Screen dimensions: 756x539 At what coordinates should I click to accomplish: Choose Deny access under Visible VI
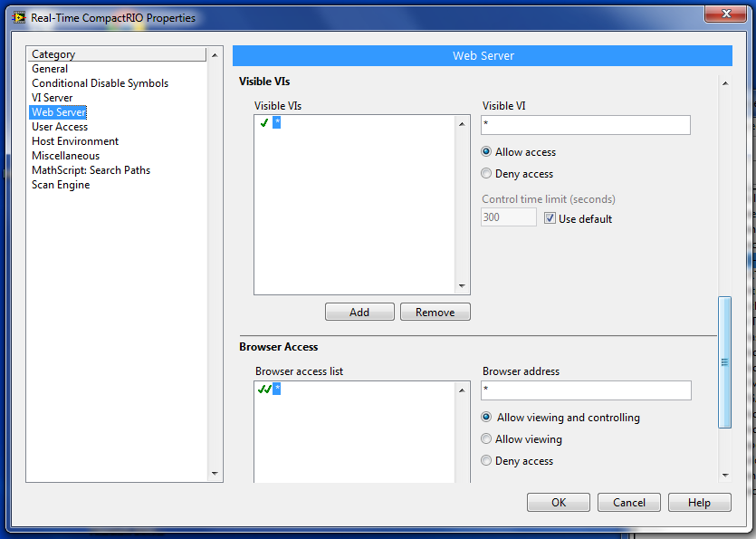(486, 173)
